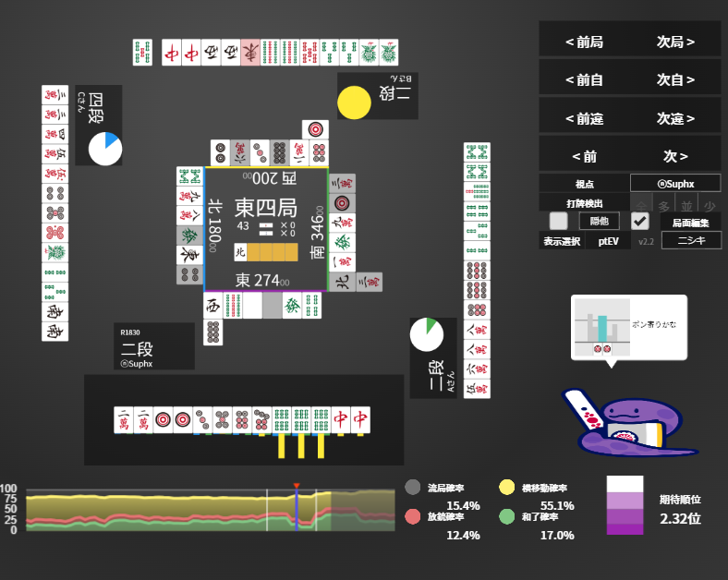Screen dimensions: 728x580
Task: Jump to next own turn 次自>
Action: tap(675, 80)
